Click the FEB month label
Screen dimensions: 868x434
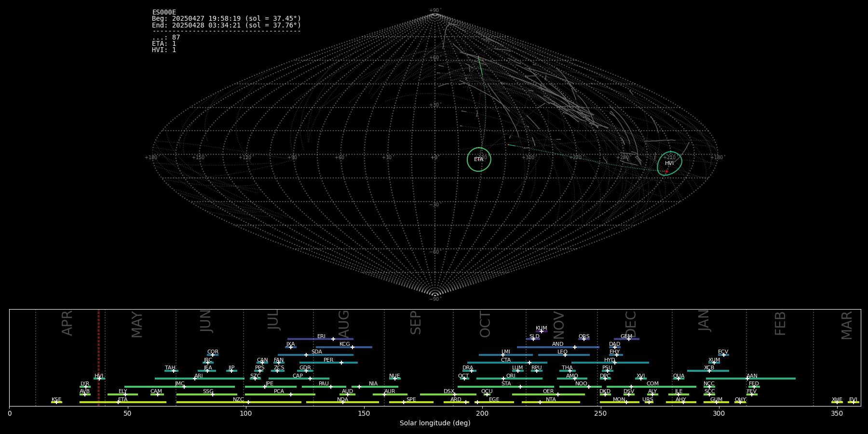pyautogui.click(x=780, y=324)
